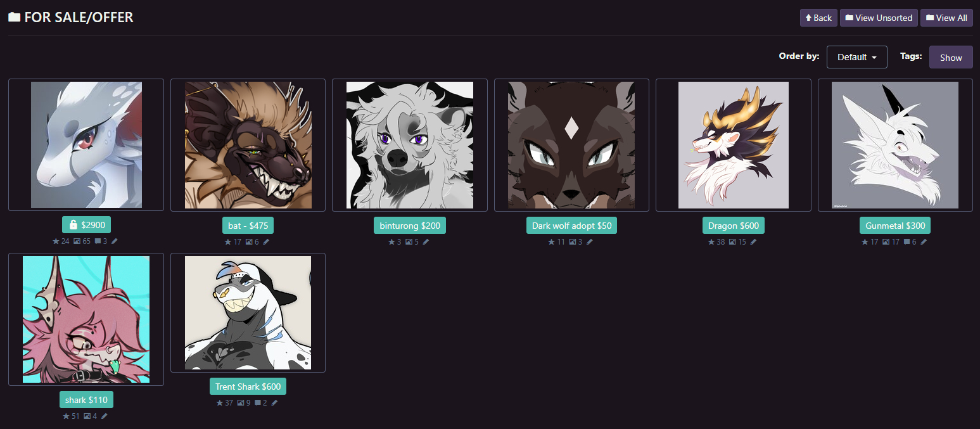Click the comments icon under Trent Shark $600
Image resolution: width=980 pixels, height=429 pixels.
pyautogui.click(x=257, y=403)
